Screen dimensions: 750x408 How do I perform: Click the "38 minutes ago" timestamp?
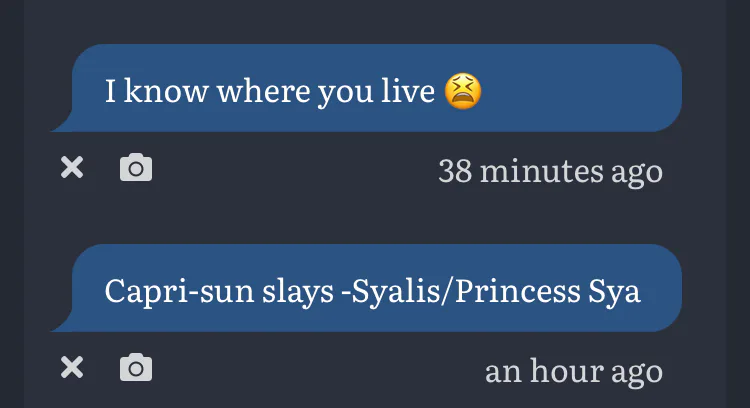tap(550, 171)
